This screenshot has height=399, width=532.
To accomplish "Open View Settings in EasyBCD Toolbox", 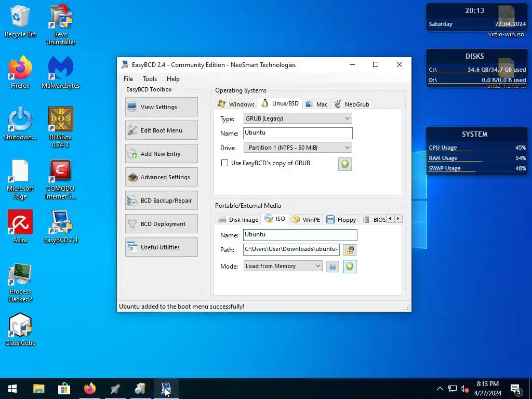I will tap(162, 107).
